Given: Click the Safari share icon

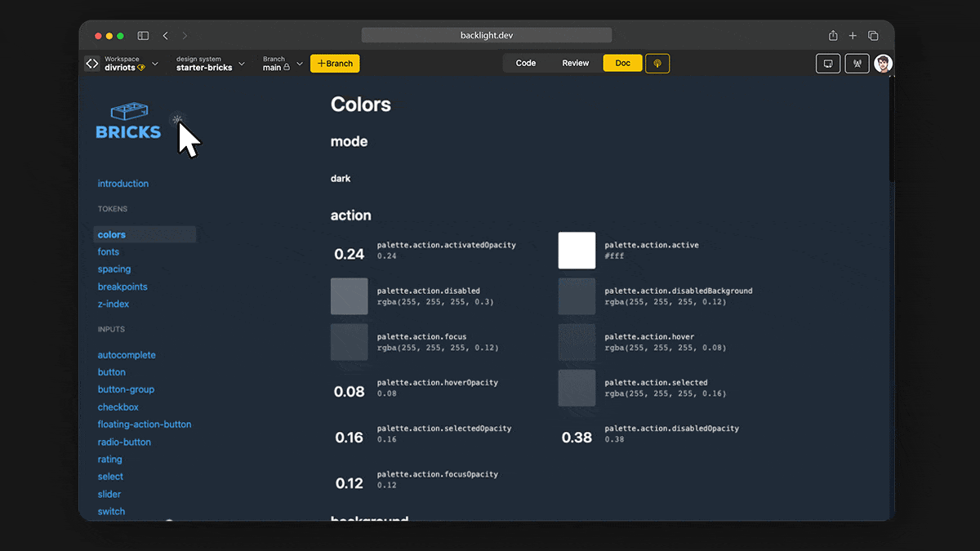Looking at the screenshot, I should [x=833, y=36].
